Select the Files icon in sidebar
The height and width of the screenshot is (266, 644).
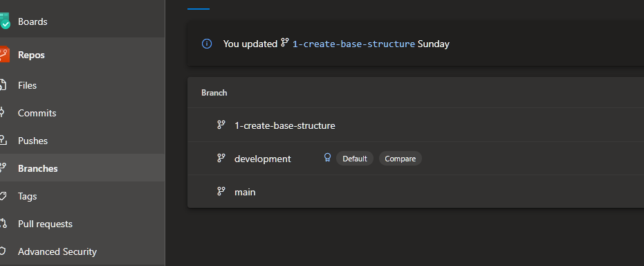click(3, 85)
